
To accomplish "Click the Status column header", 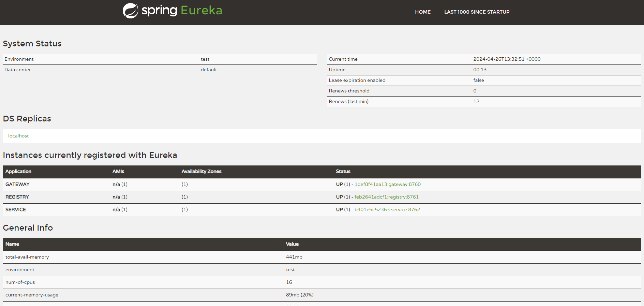I will pyautogui.click(x=343, y=172).
